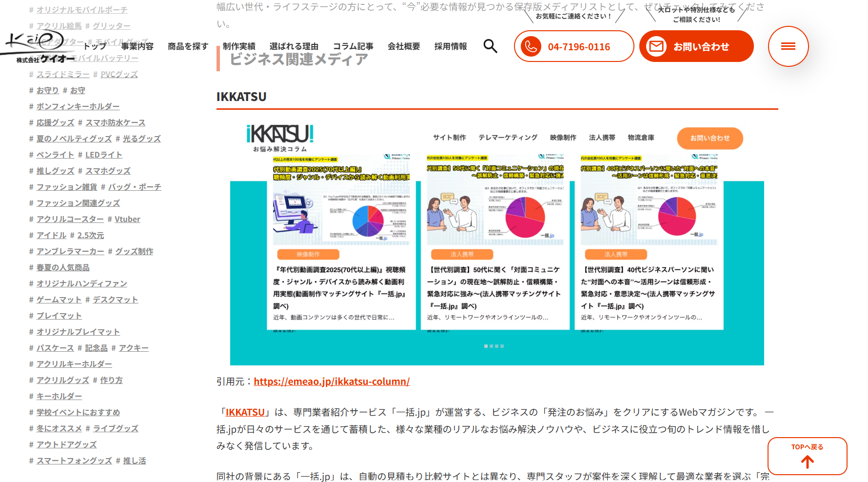Open the パスケース tag

coord(55,348)
